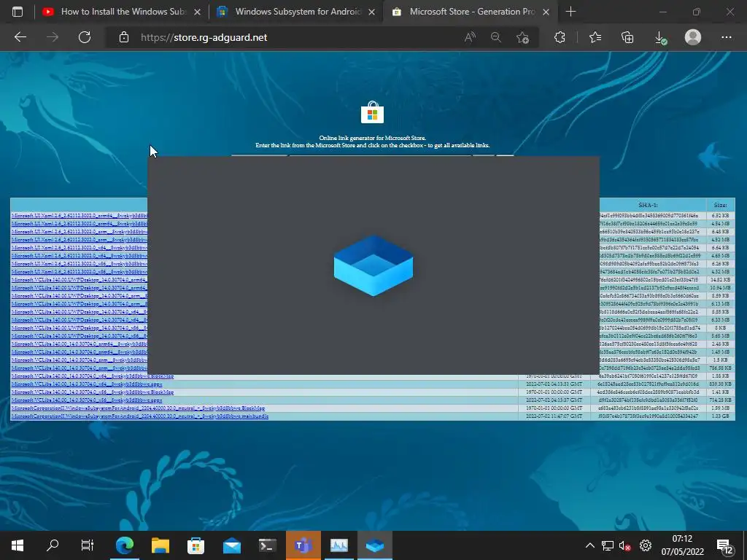747x560 pixels.
Task: Open the zoom magnifier in the address bar
Action: pyautogui.click(x=496, y=37)
